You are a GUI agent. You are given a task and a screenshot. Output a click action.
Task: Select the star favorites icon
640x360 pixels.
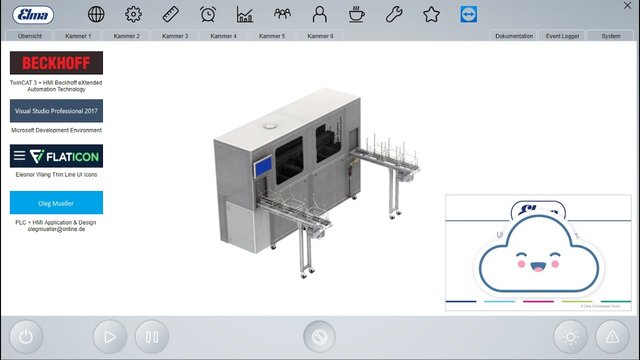coord(431,15)
